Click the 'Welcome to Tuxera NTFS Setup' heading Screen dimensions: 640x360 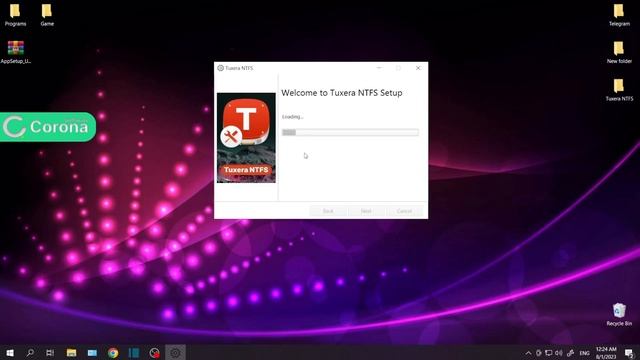[x=342, y=93]
